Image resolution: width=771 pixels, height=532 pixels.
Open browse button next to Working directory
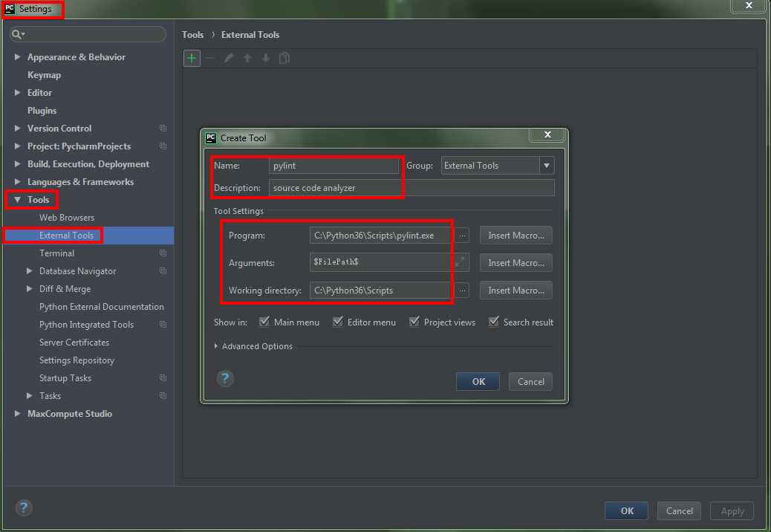point(462,291)
